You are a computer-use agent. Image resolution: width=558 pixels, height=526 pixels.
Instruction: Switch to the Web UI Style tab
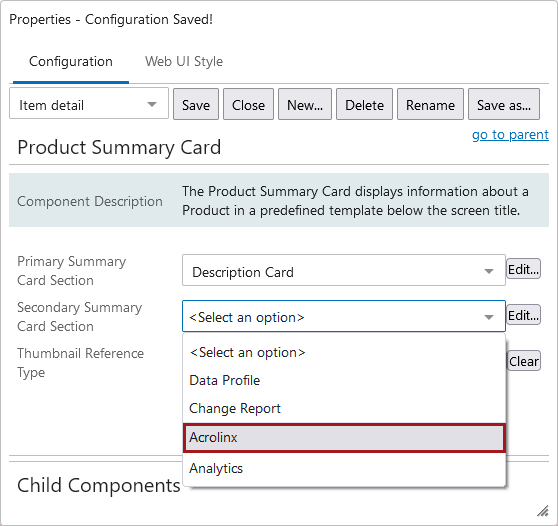pyautogui.click(x=184, y=61)
